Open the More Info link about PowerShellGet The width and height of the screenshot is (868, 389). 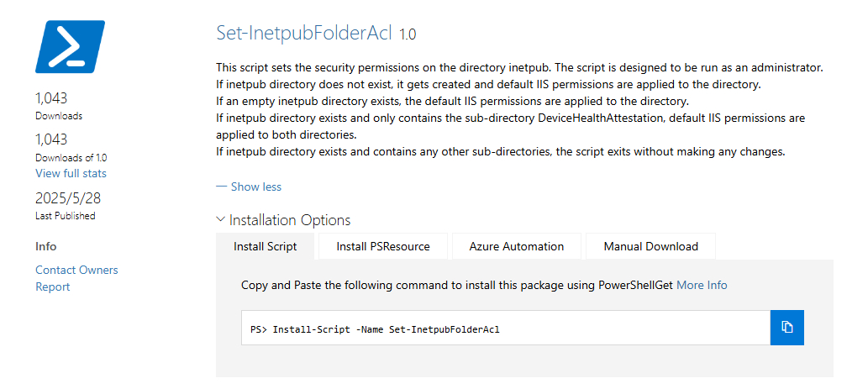click(702, 286)
